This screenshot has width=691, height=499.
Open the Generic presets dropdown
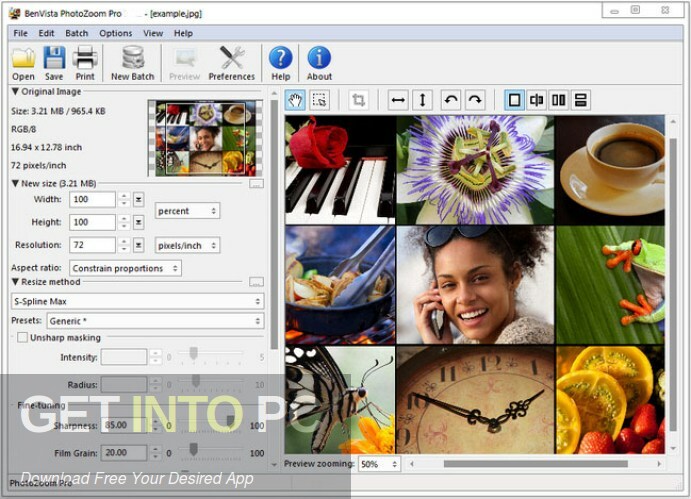(156, 321)
